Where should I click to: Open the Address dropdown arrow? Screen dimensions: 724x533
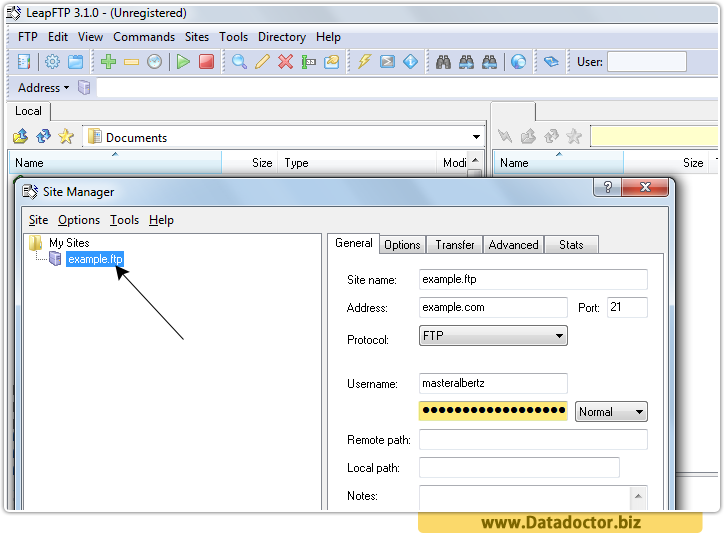66,88
